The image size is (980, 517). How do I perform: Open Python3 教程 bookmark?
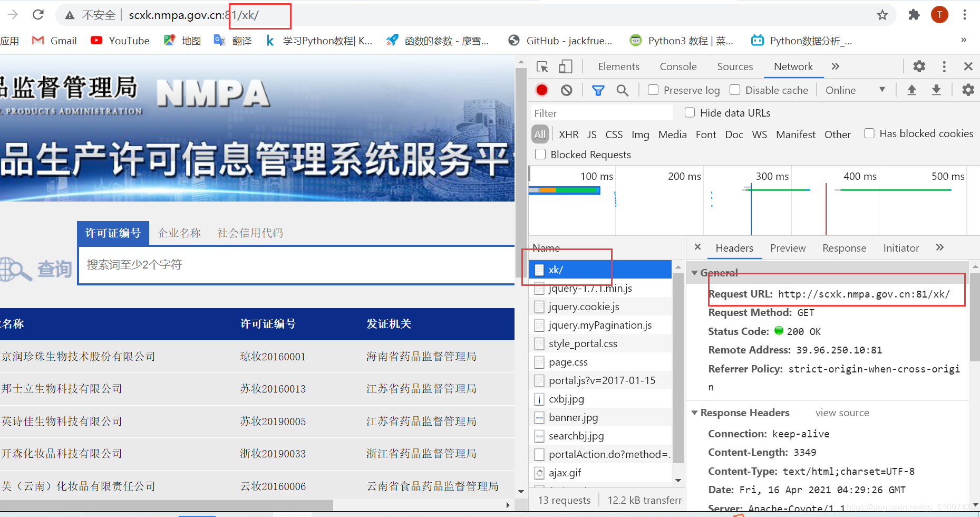[x=682, y=41]
